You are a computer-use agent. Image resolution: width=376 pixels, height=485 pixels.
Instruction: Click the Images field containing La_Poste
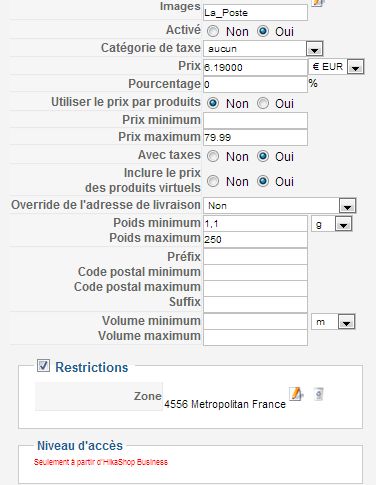coord(255,13)
